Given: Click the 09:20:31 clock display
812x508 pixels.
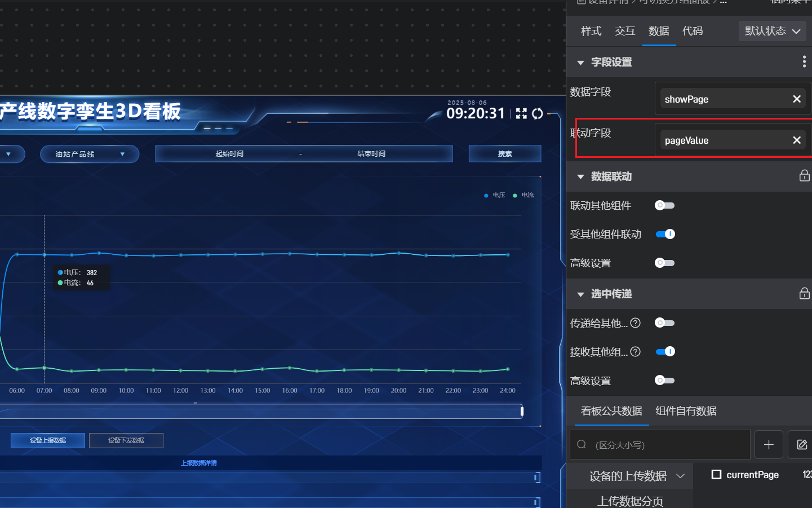Looking at the screenshot, I should [x=476, y=113].
